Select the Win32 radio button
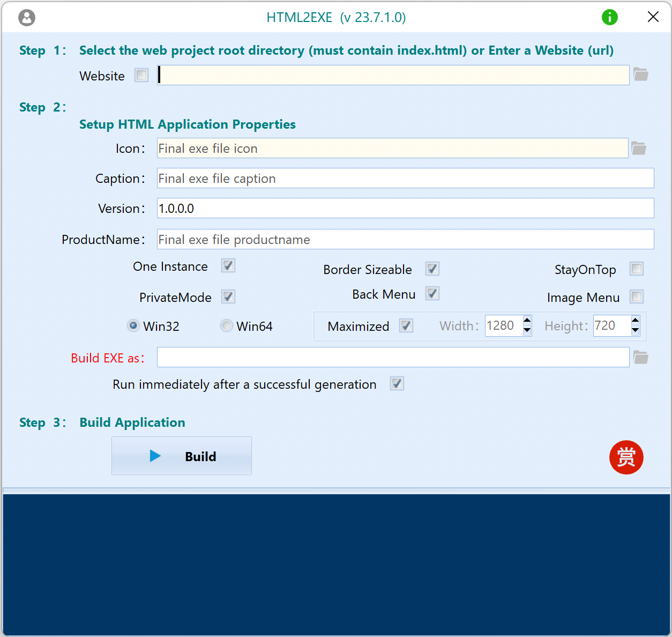672x637 pixels. tap(133, 325)
